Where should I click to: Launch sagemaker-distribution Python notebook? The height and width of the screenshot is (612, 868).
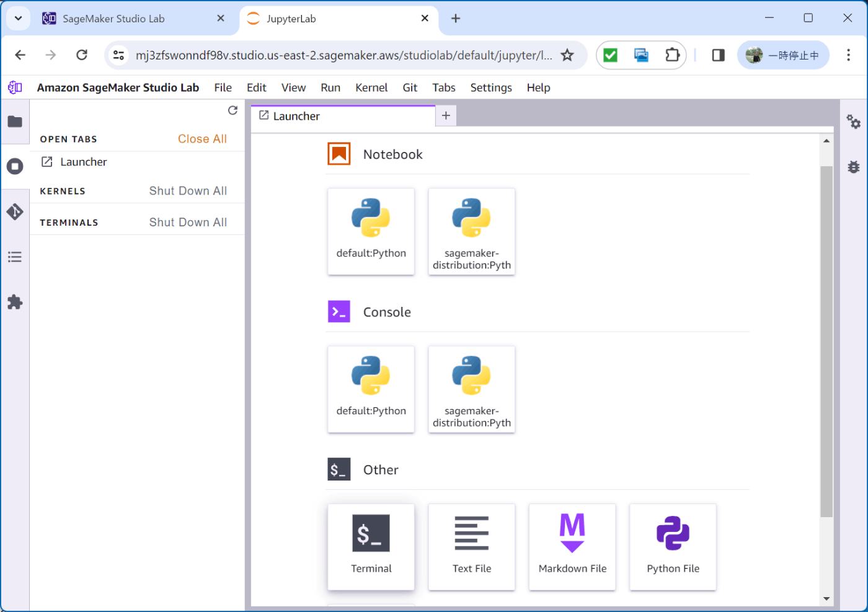471,231
